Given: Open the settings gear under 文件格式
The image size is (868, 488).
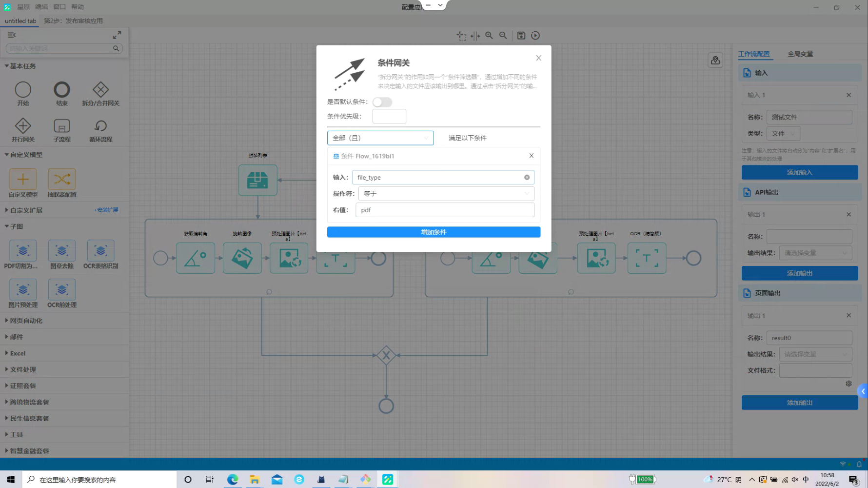Looking at the screenshot, I should click(x=848, y=384).
